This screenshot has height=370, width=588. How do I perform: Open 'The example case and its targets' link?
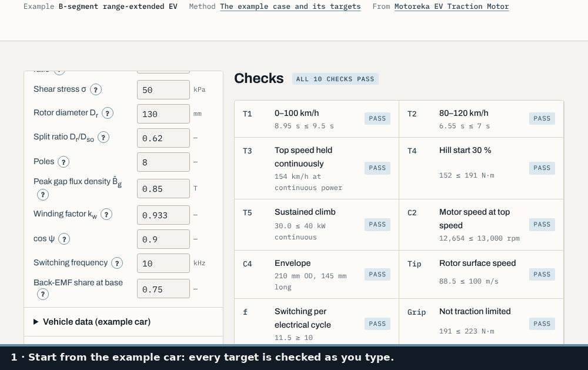click(x=290, y=6)
